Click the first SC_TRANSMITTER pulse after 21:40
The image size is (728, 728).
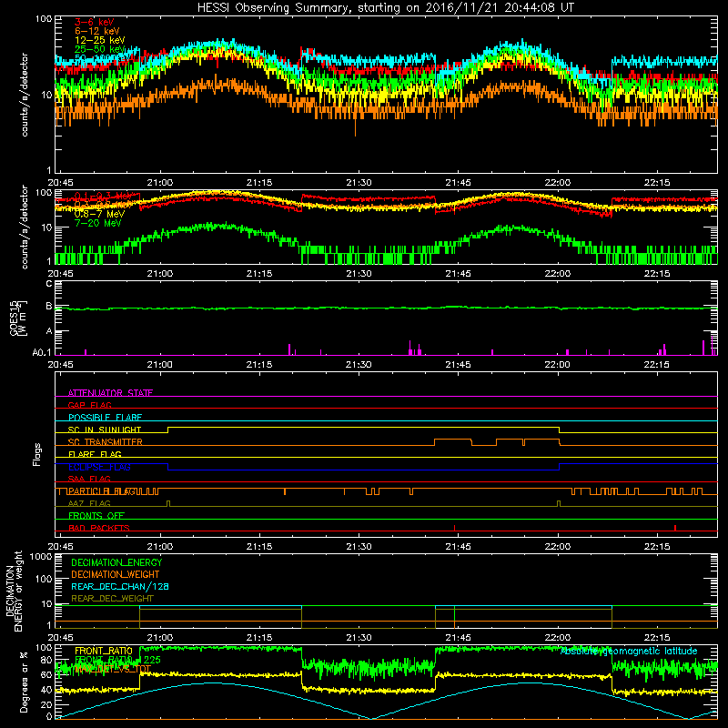[453, 442]
